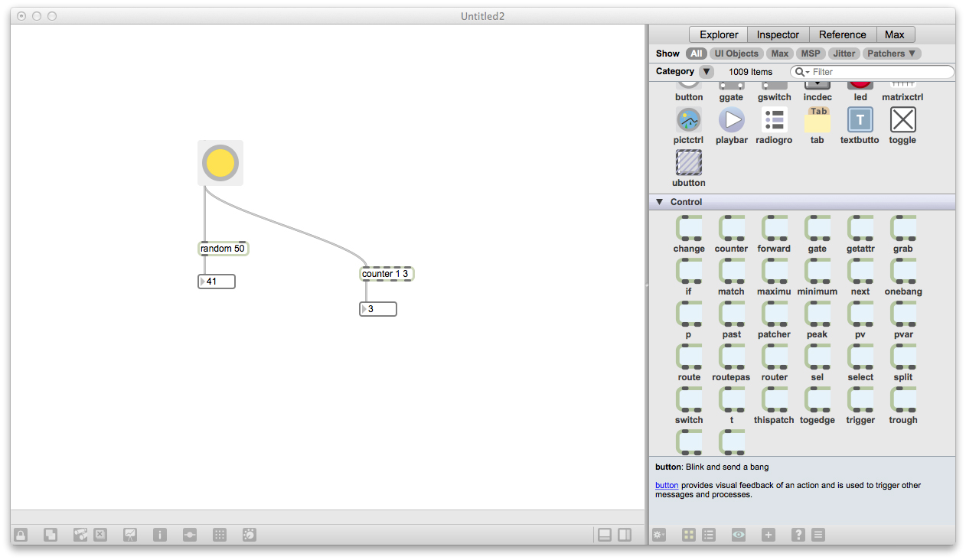Open the Patchers filter dropdown

click(891, 53)
